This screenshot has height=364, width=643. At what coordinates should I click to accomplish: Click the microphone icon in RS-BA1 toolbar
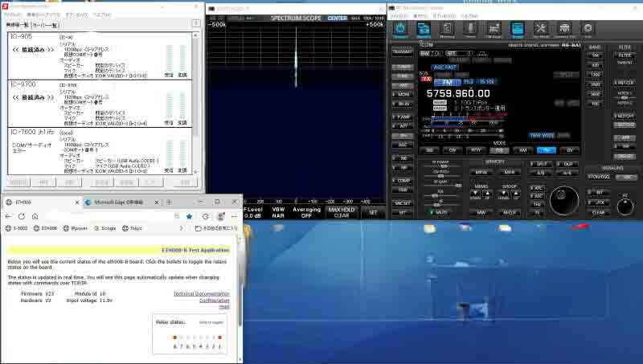pyautogui.click(x=470, y=29)
